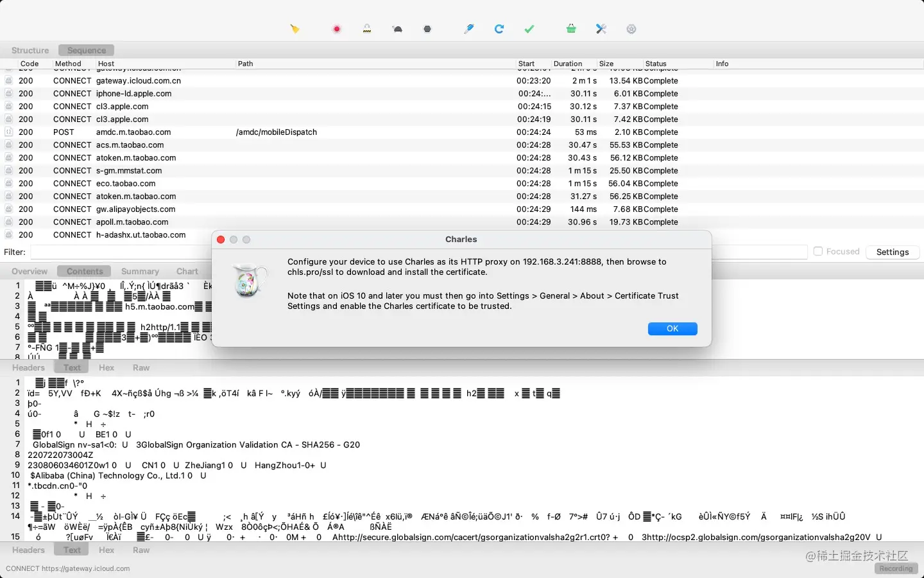Toggle throttling with the turtle icon
The image size is (924, 578).
coord(397,29)
